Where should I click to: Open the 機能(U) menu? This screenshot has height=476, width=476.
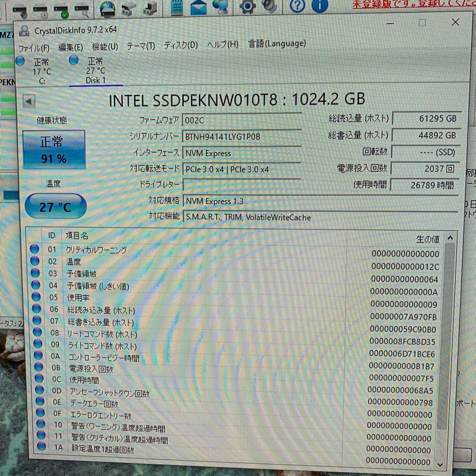[105, 47]
